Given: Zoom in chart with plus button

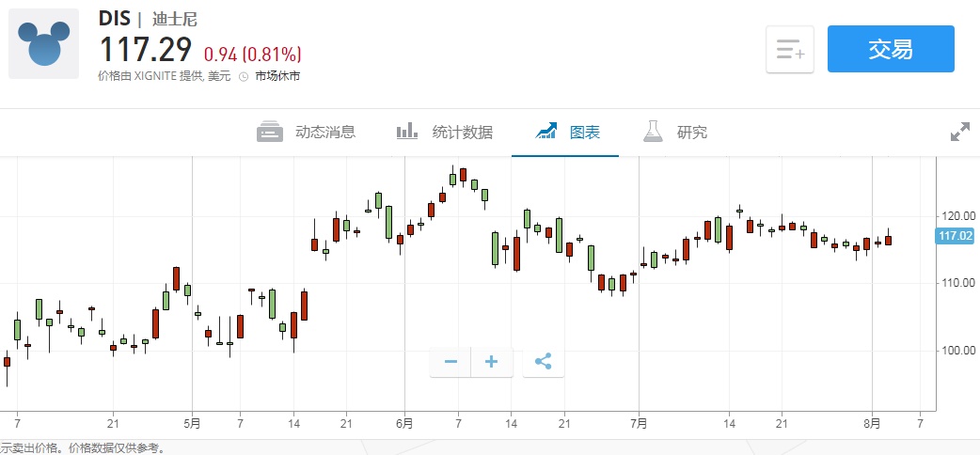Looking at the screenshot, I should coord(492,362).
